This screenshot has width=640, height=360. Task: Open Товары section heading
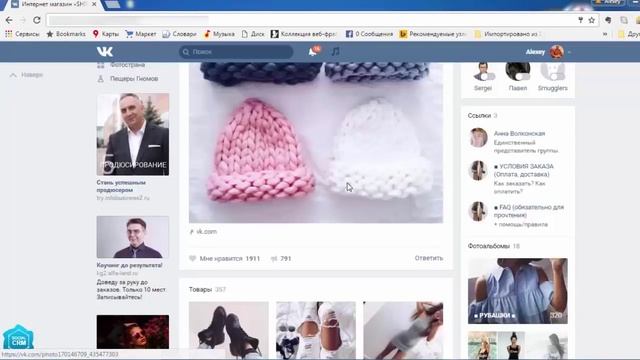pyautogui.click(x=200, y=289)
